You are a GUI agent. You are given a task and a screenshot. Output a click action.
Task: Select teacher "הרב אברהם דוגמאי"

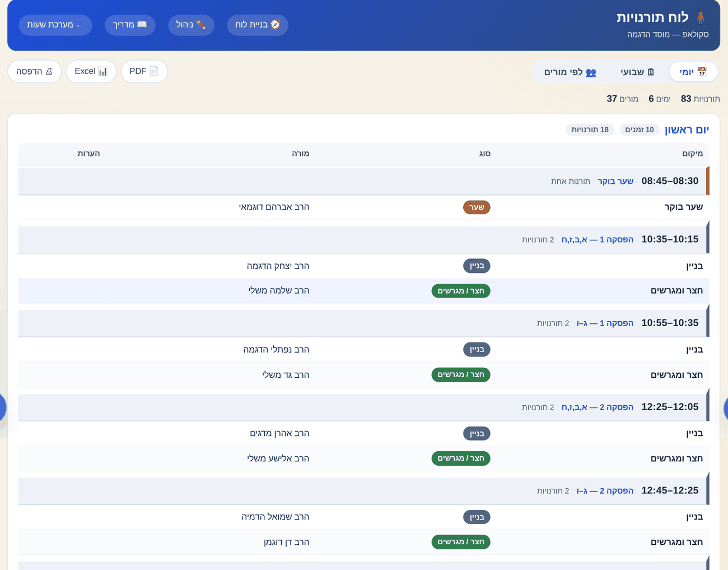[x=274, y=207]
